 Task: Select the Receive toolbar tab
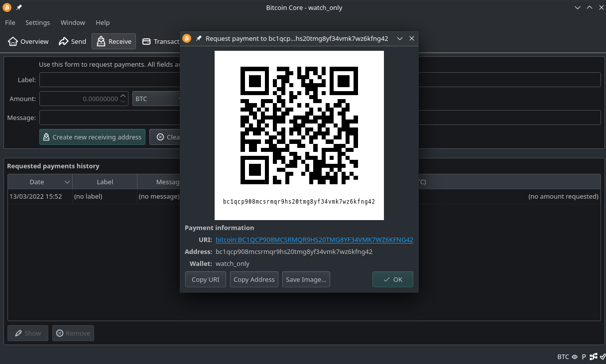coord(114,41)
